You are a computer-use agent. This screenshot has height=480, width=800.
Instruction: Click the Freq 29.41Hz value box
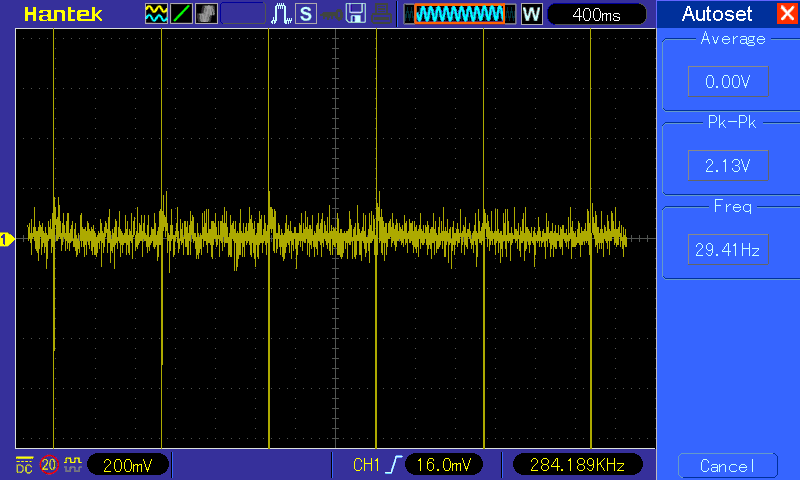[728, 249]
